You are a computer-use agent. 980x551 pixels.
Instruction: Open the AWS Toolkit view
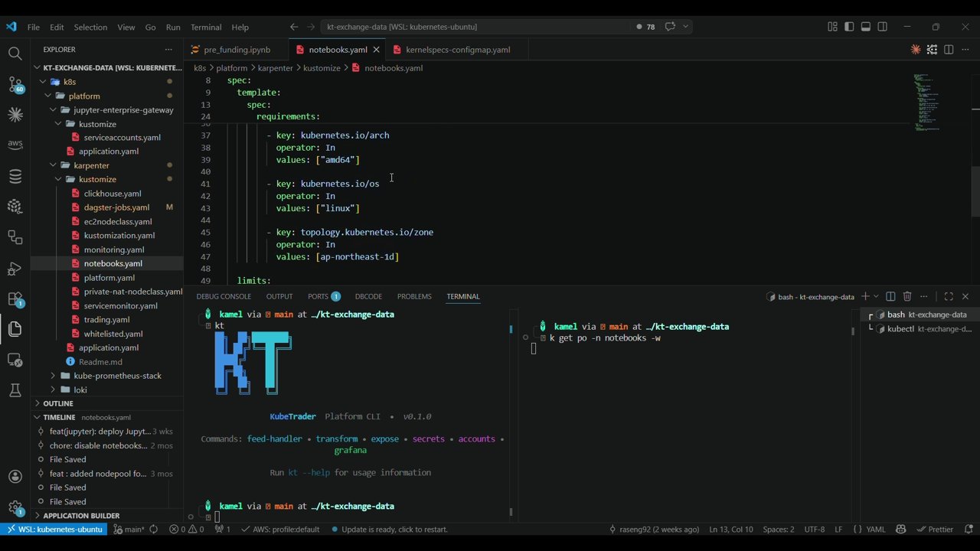click(x=15, y=145)
